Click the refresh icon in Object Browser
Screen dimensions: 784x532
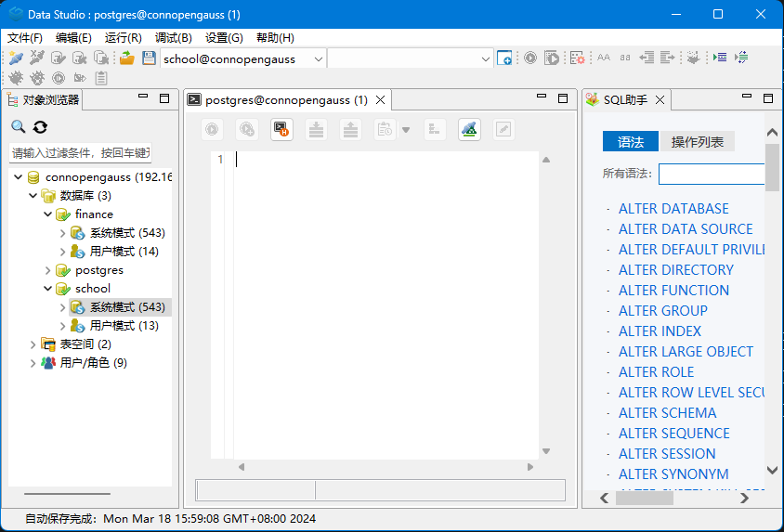coord(40,127)
